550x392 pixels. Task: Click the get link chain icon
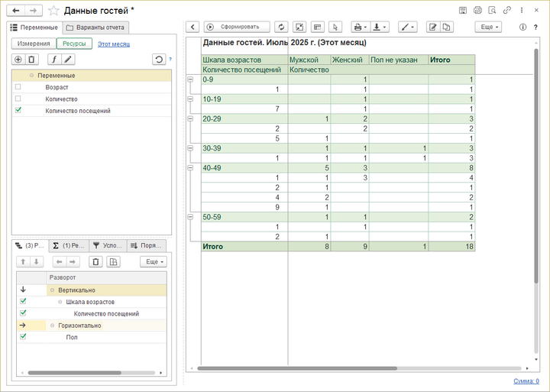[506, 10]
